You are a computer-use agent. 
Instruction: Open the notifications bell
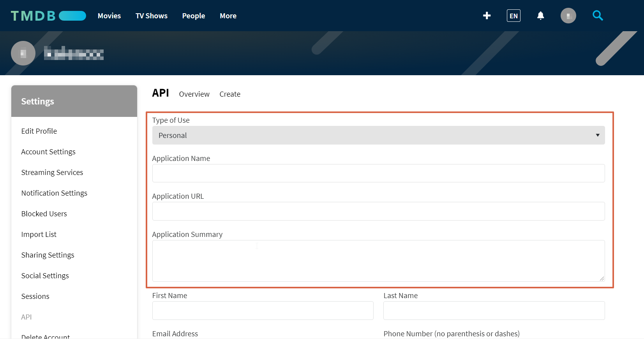click(540, 16)
